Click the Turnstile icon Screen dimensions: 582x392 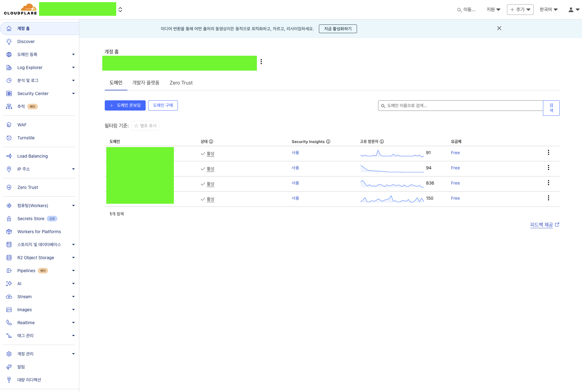point(9,138)
